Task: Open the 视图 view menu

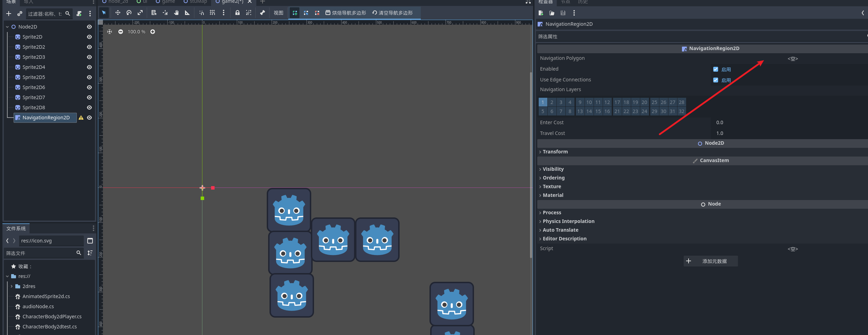Action: (x=279, y=13)
